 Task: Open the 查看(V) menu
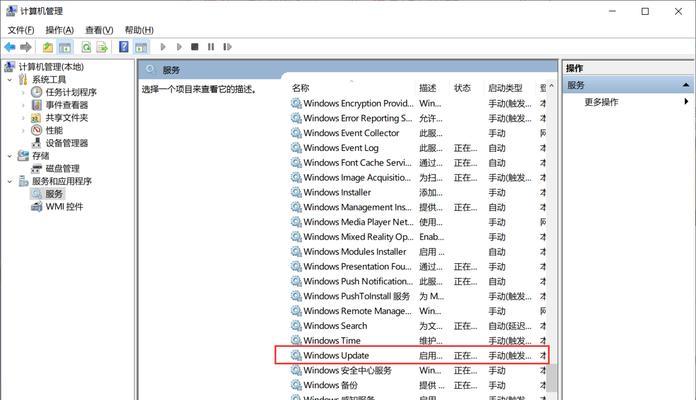(99, 30)
